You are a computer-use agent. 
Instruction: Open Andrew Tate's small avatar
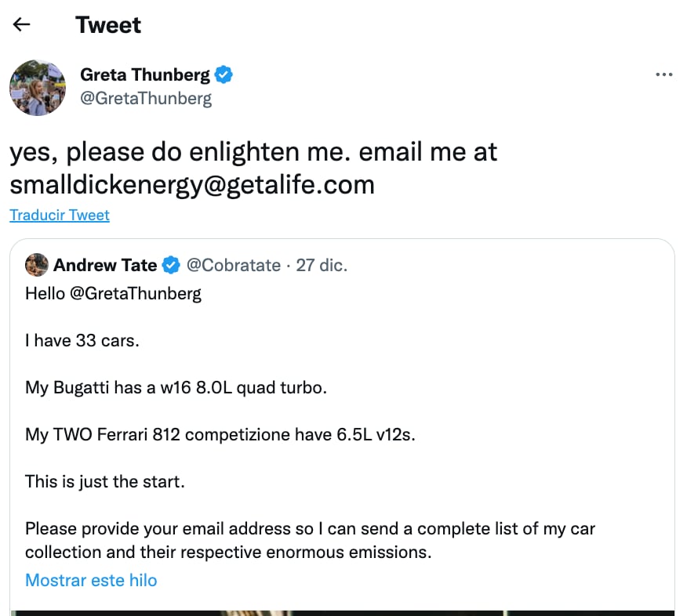[x=36, y=265]
